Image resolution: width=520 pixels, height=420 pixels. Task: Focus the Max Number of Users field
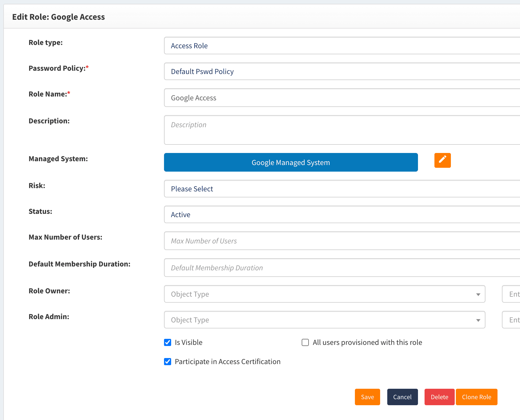341,241
